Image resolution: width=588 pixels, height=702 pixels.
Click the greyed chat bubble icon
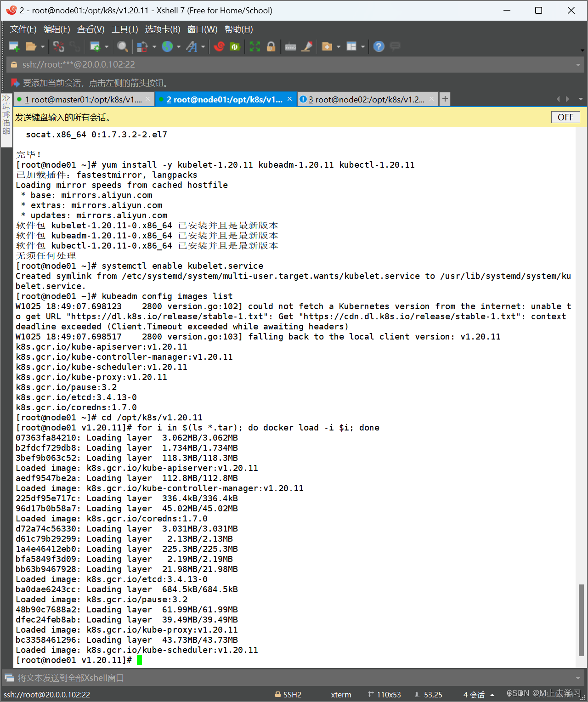click(x=395, y=46)
